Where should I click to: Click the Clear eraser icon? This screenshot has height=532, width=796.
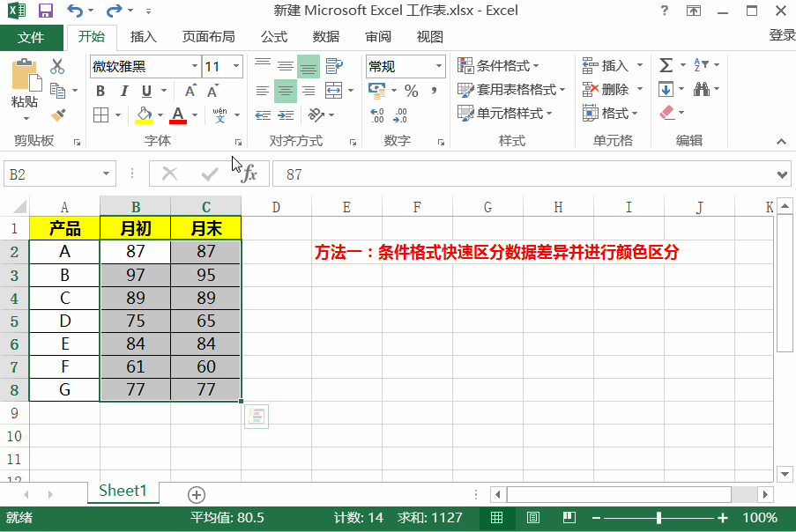[x=666, y=113]
